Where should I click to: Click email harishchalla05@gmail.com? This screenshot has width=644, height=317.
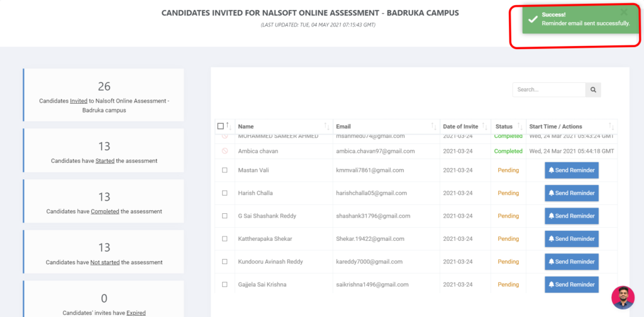coord(372,193)
